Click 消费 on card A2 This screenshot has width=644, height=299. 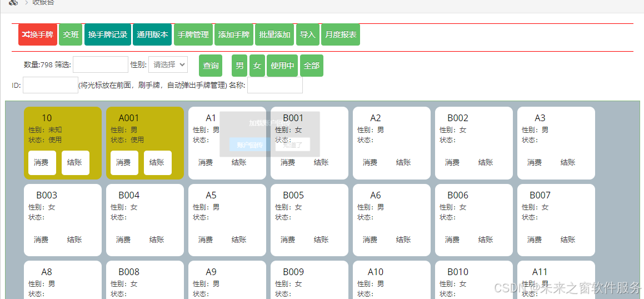point(370,163)
